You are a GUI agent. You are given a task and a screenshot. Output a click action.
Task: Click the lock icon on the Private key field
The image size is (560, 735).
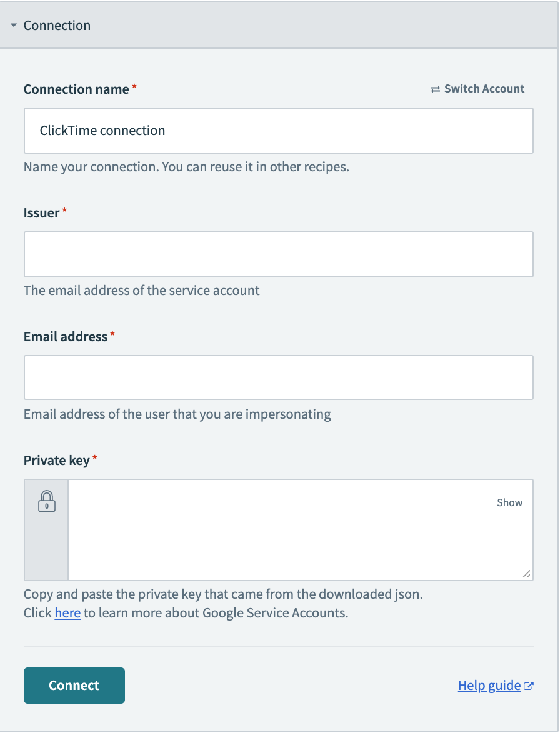pyautogui.click(x=46, y=501)
